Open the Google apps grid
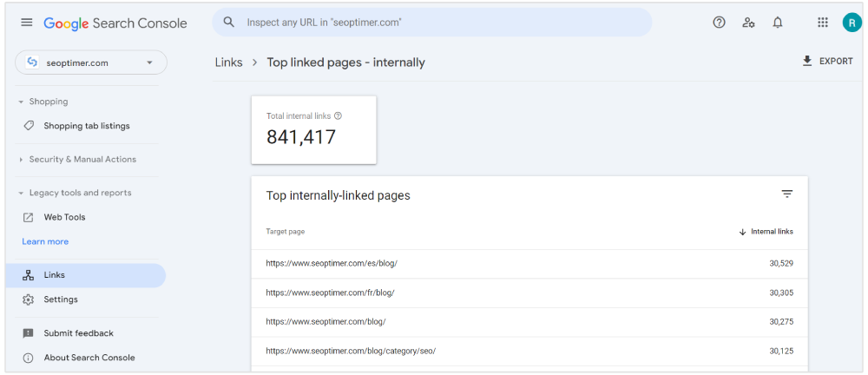This screenshot has width=868, height=375. [x=823, y=23]
